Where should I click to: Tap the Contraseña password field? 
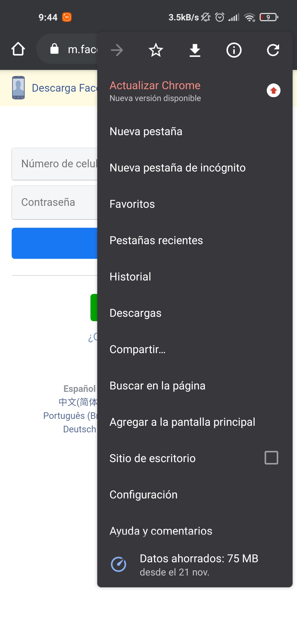[54, 203]
